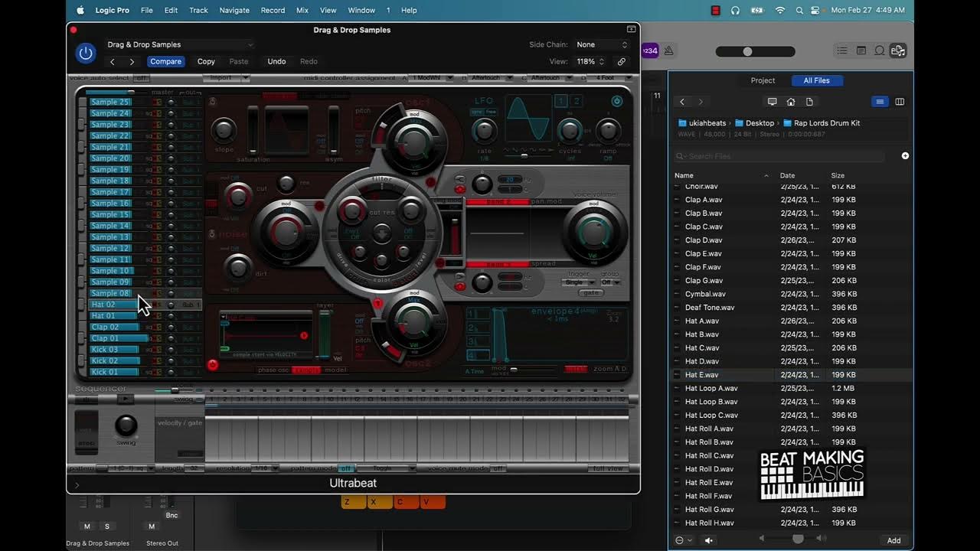
Task: Open the Track menu
Action: pos(198,10)
